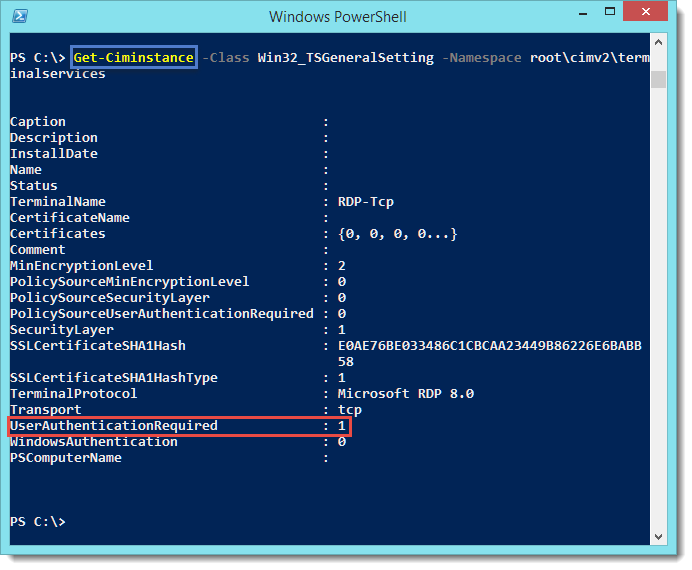The height and width of the screenshot is (570, 692).
Task: Minimize the Windows PowerShell window
Action: 583,13
